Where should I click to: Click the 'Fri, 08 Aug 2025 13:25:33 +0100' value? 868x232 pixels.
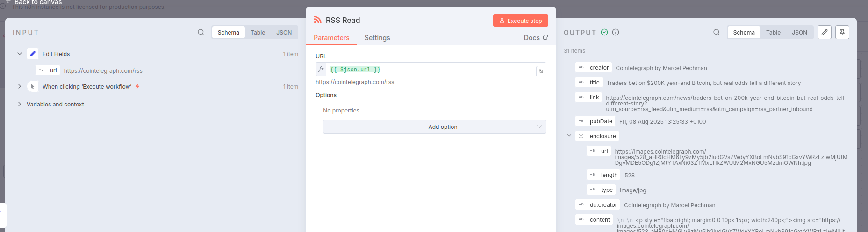pos(662,122)
